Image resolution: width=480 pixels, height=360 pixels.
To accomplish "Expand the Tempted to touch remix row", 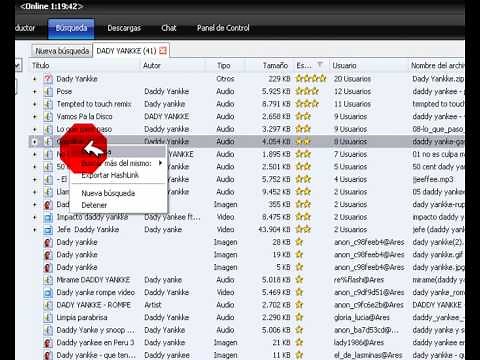I will coord(35,104).
